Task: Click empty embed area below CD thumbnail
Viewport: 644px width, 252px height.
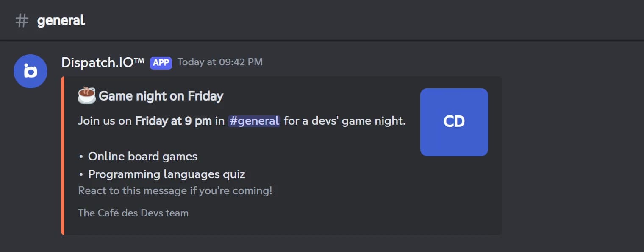Action: coord(454,195)
